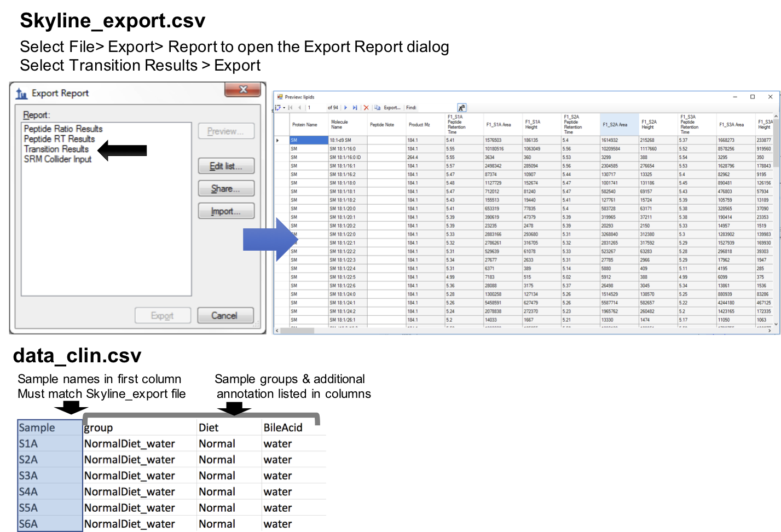Maximize the Preview: lipids window
781x532 pixels.
[753, 97]
